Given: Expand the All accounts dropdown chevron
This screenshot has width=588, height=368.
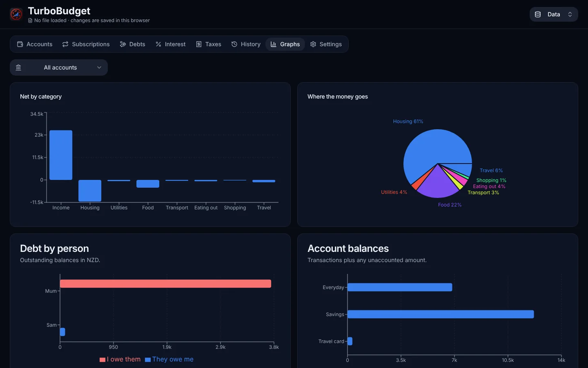Looking at the screenshot, I should [99, 67].
